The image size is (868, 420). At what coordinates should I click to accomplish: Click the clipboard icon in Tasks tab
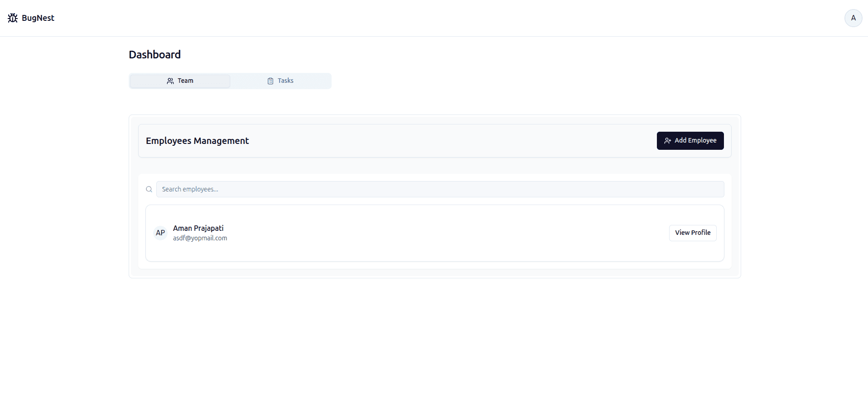click(x=270, y=81)
